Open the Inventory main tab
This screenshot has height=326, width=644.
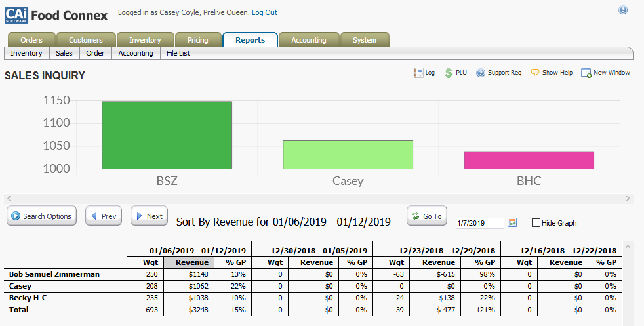(x=145, y=40)
